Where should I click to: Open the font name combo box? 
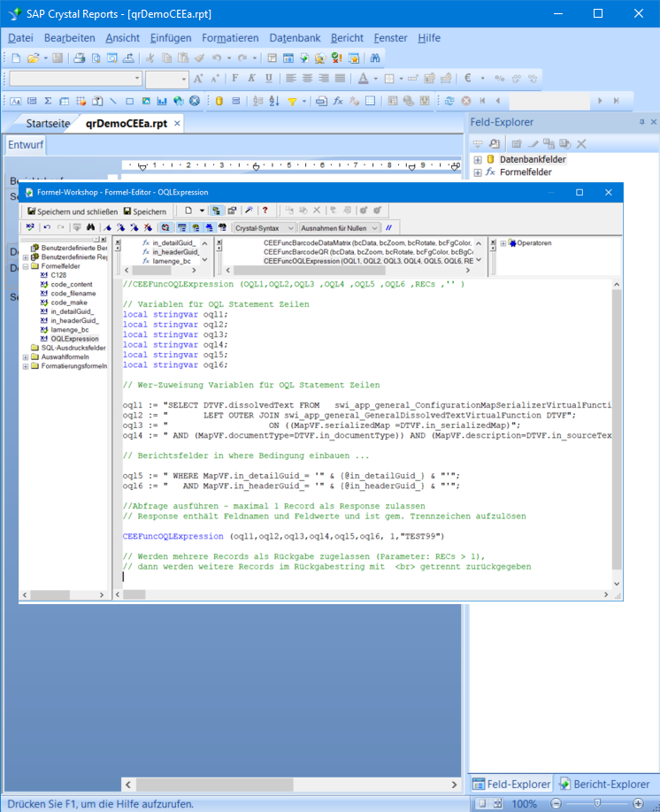[x=75, y=78]
